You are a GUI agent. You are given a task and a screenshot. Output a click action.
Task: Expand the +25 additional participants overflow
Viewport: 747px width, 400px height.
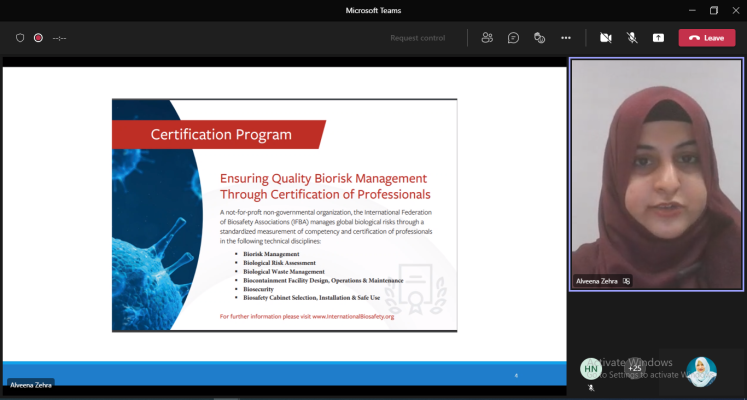(x=634, y=368)
